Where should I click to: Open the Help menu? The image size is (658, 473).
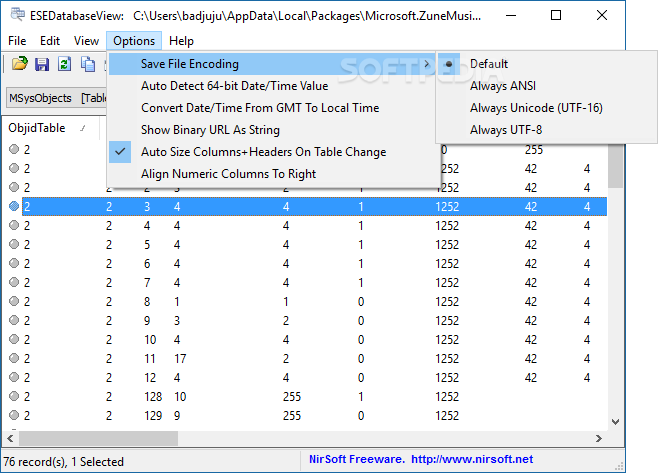(x=181, y=41)
